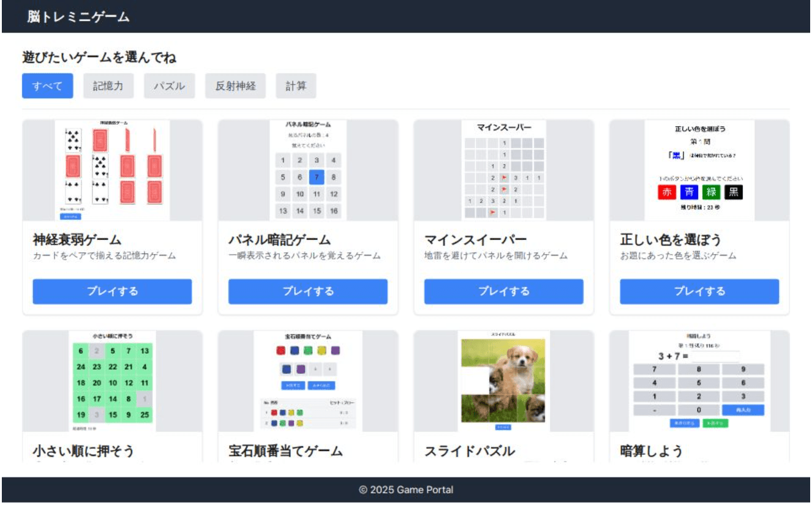Screen dimensions: 812x505
Task: Launch マインスイーパー with プレイする
Action: pos(504,291)
